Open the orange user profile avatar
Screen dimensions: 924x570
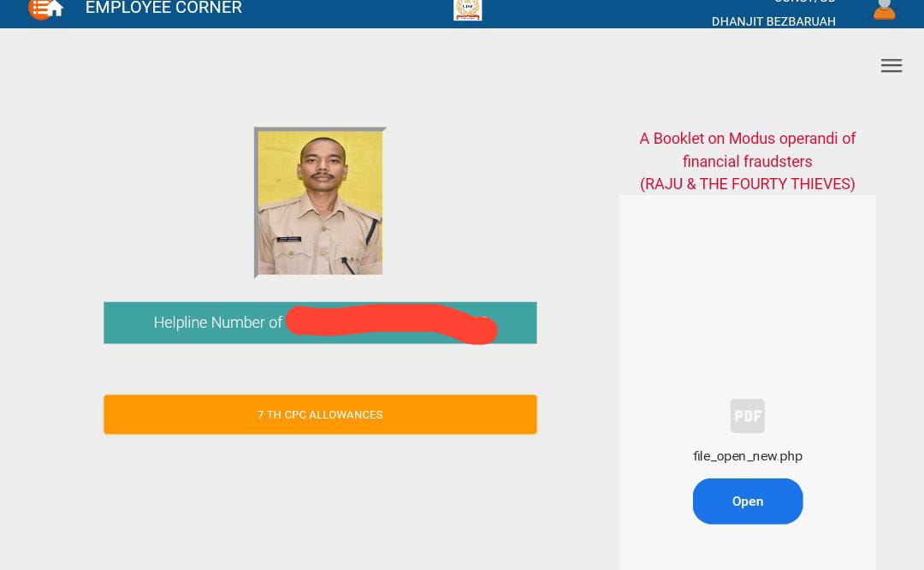click(x=884, y=9)
